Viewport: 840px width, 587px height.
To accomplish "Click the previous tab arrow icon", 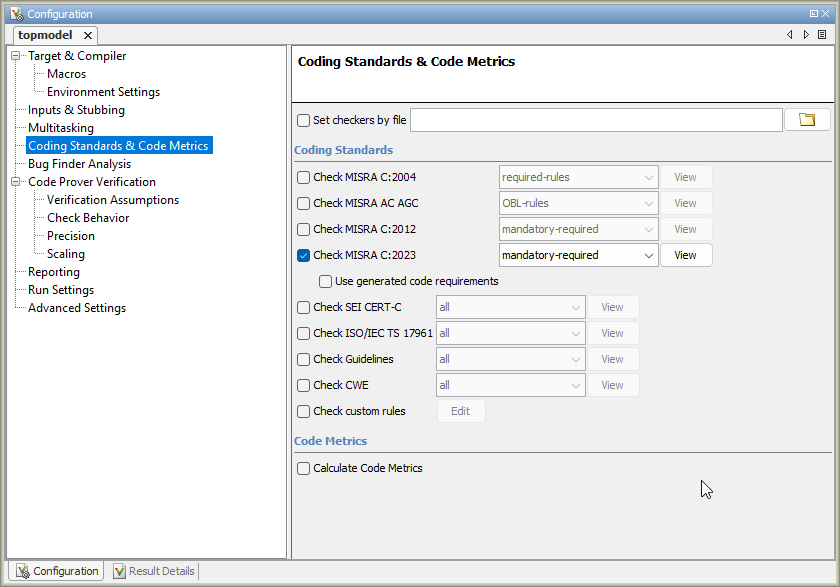I will (x=790, y=35).
